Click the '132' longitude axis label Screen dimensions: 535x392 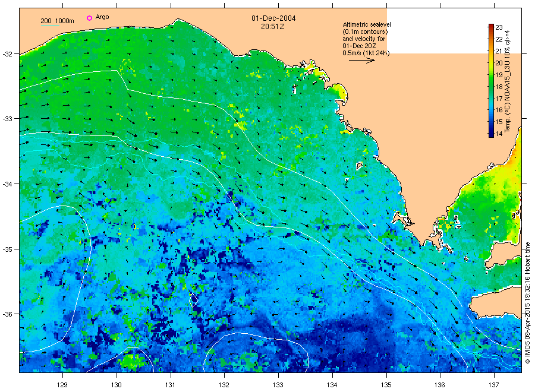(224, 385)
